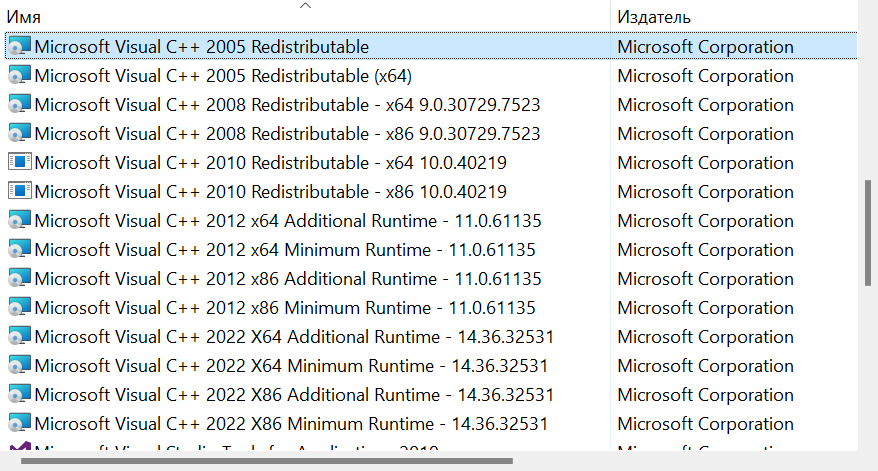Click icon of 2010 Redistributable x64 10.0.40219
Image resolution: width=878 pixels, height=471 pixels.
pyautogui.click(x=19, y=163)
